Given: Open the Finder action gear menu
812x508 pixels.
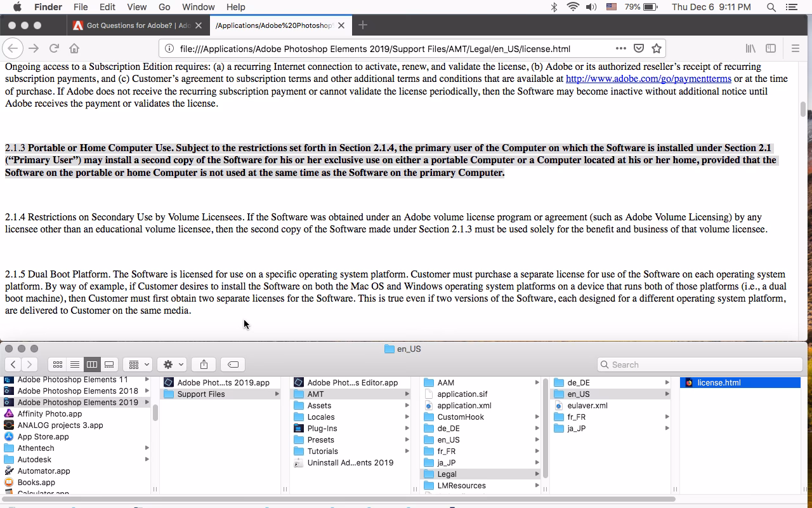Looking at the screenshot, I should tap(172, 364).
